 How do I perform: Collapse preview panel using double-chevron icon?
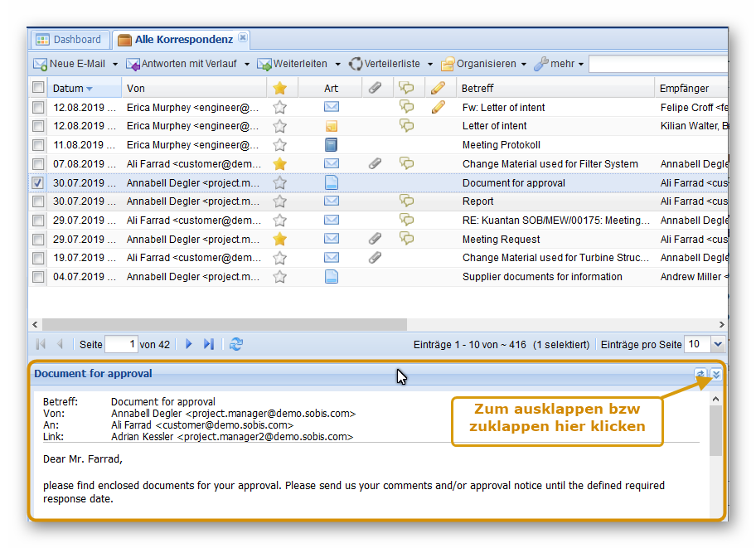[716, 374]
